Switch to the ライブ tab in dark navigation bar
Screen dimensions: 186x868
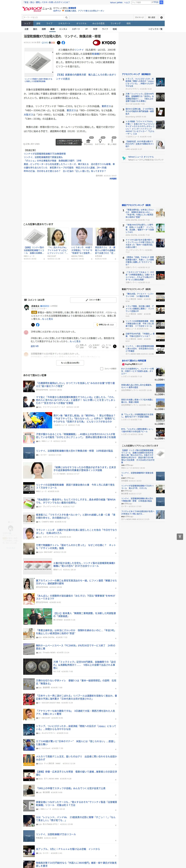point(49,24)
